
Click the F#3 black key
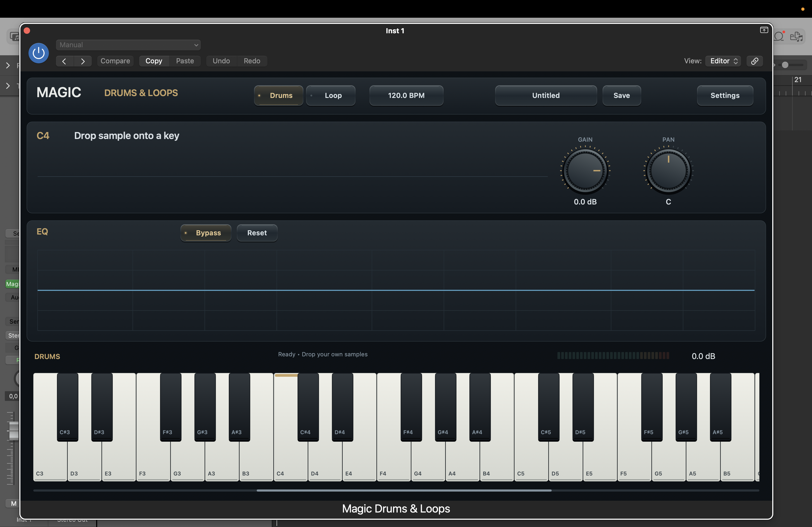point(171,407)
